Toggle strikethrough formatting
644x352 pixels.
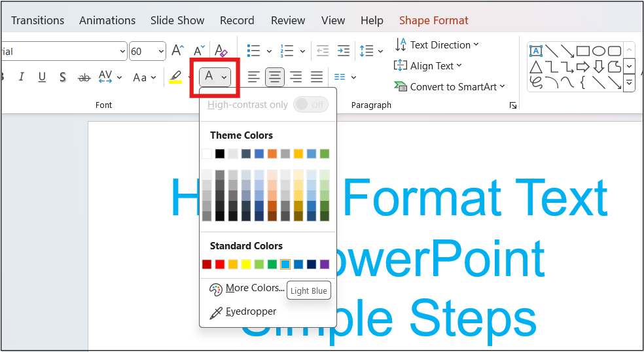click(84, 77)
